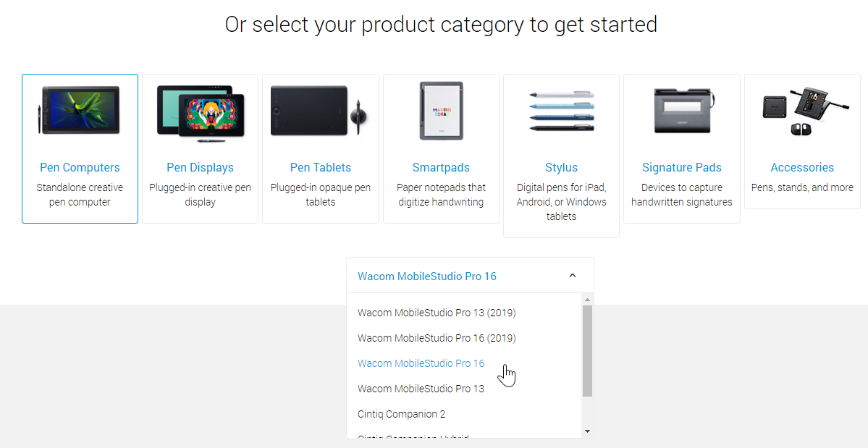This screenshot has height=448, width=868.
Task: Click the Signature Pads device image
Action: click(682, 111)
